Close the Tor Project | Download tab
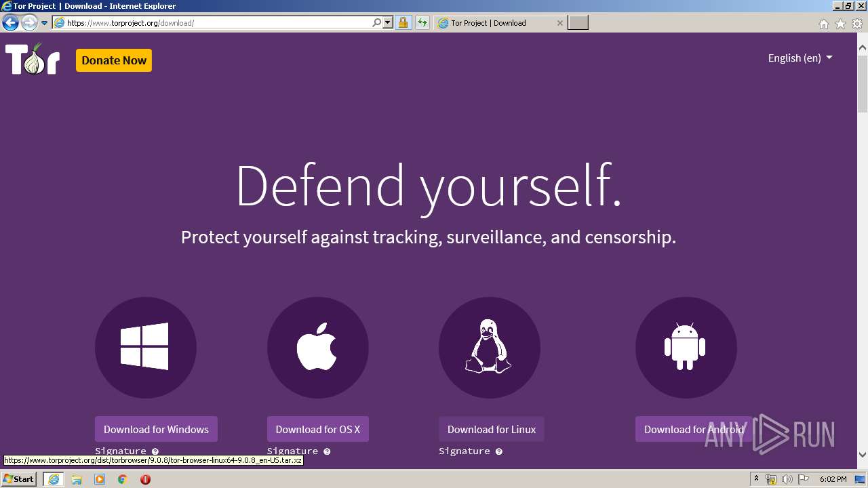 tap(559, 23)
